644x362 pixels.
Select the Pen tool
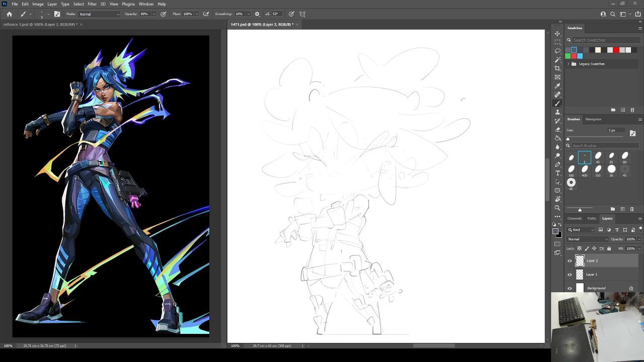pyautogui.click(x=557, y=164)
